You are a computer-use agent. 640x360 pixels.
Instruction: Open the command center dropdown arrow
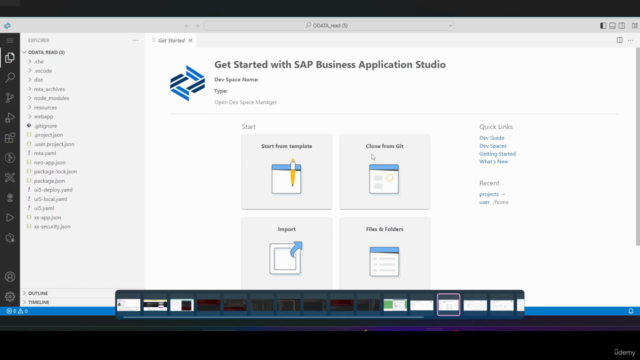coord(450,26)
